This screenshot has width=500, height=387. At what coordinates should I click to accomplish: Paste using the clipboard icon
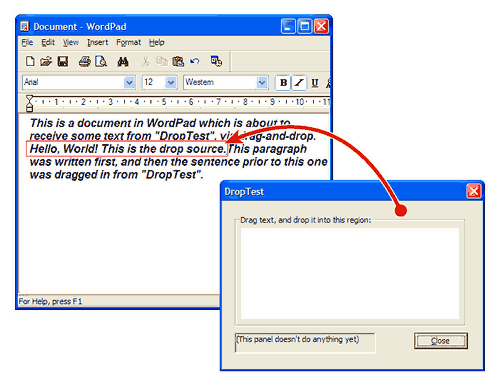point(178,62)
